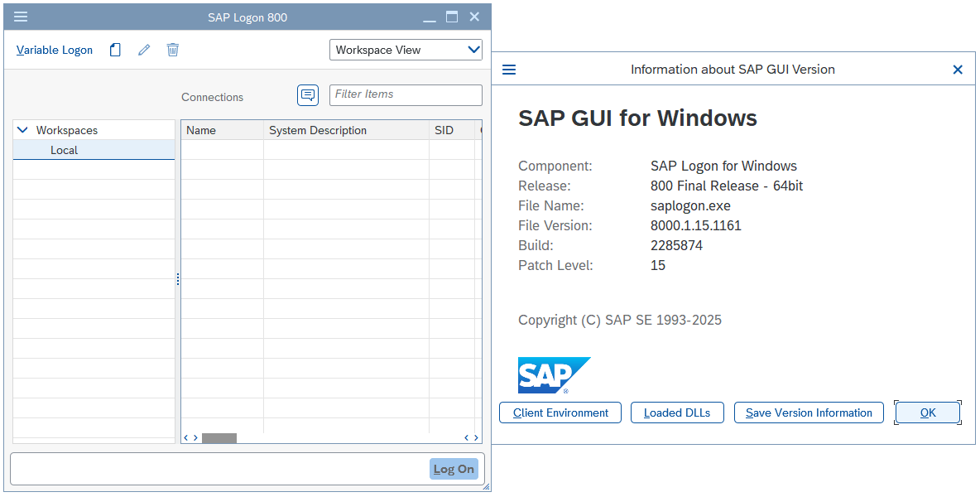Click the Connections label

[x=213, y=97]
